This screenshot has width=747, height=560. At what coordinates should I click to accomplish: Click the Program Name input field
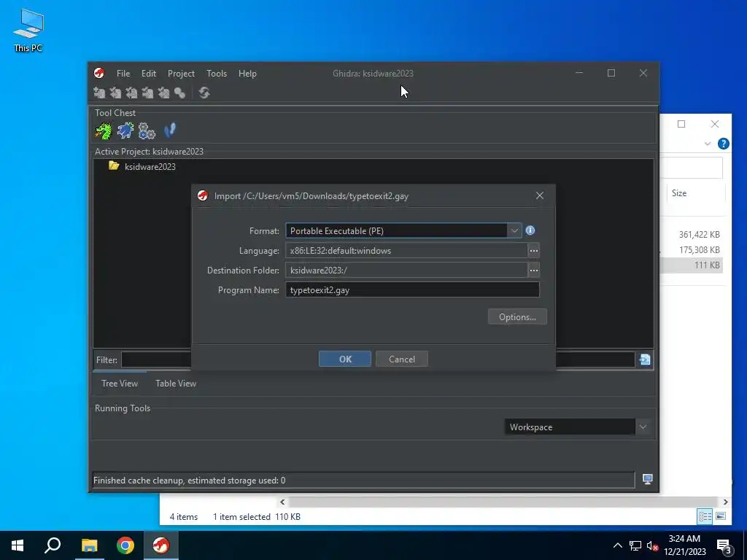click(412, 290)
